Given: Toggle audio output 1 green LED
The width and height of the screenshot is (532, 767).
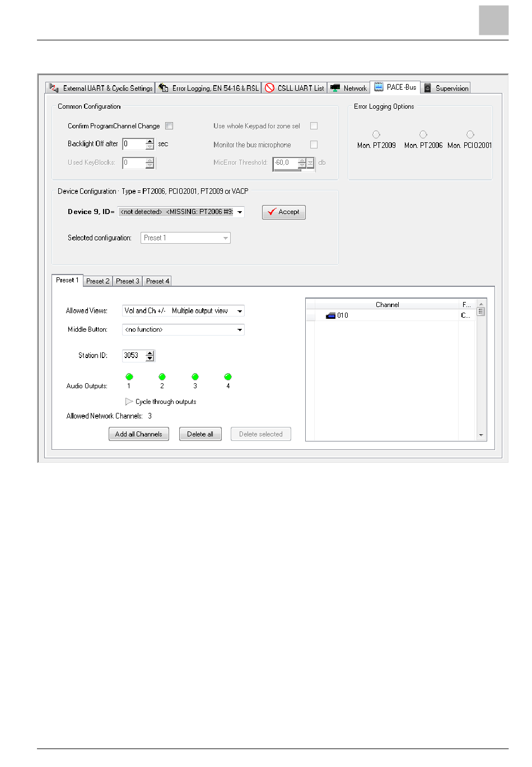Looking at the screenshot, I should 129,376.
